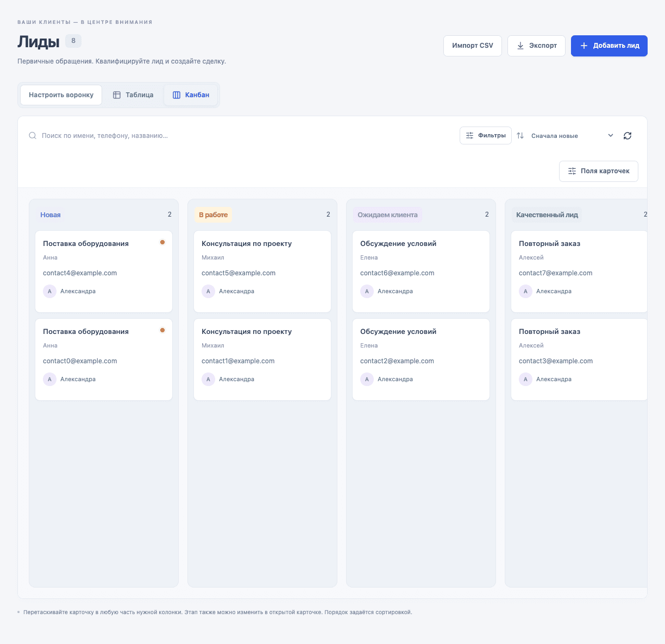Click the 'Качественный лид' column header badge

(x=547, y=215)
